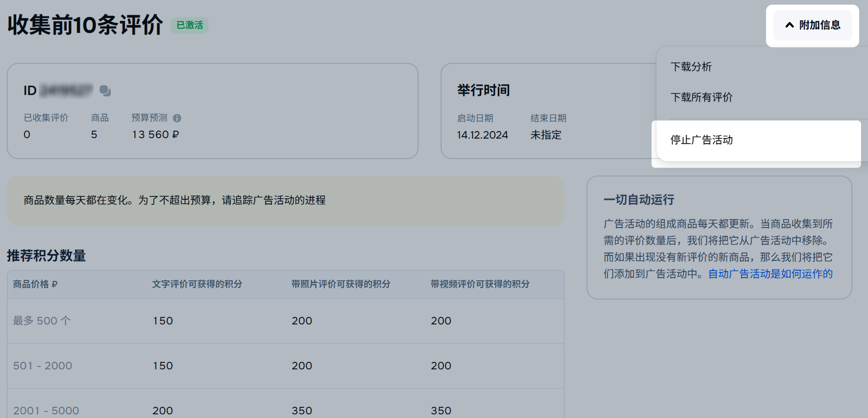Select the 501 - 2000 price row
The height and width of the screenshot is (418, 868).
point(42,366)
